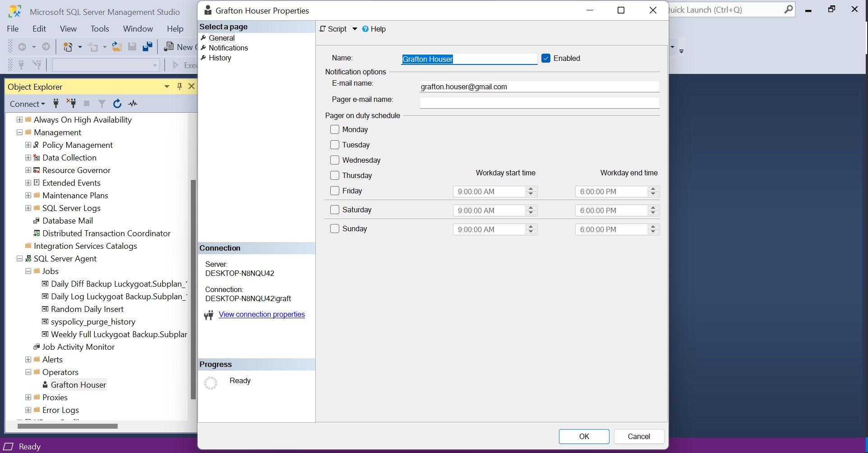Image resolution: width=868 pixels, height=453 pixels.
Task: Collapse the SQL Server Agent node
Action: coord(19,259)
